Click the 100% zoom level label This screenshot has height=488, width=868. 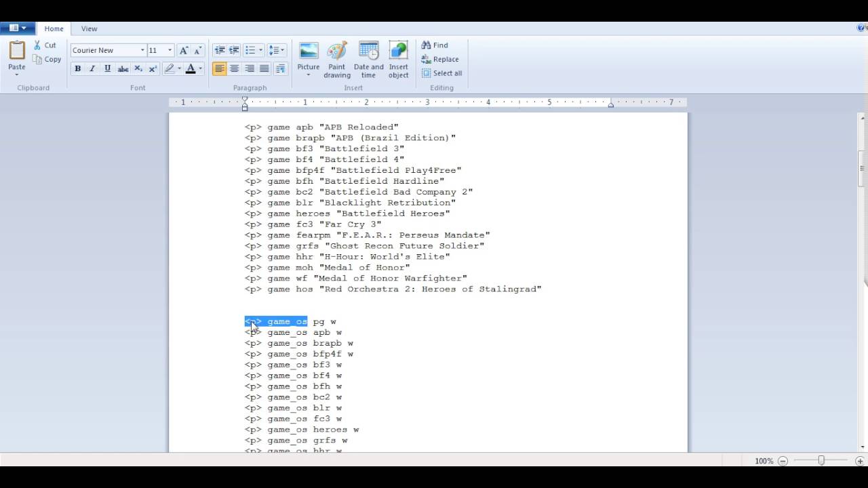764,461
